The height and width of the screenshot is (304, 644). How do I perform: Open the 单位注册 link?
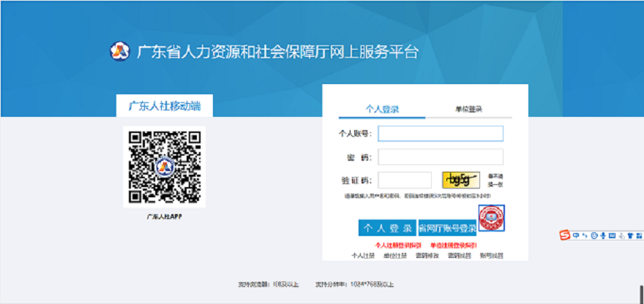(x=395, y=256)
